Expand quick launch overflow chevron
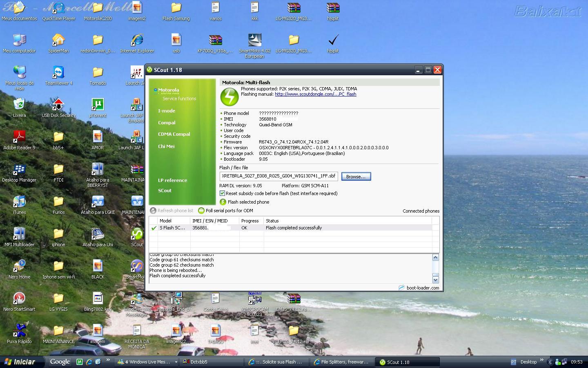The height and width of the screenshot is (368, 588). [x=108, y=360]
